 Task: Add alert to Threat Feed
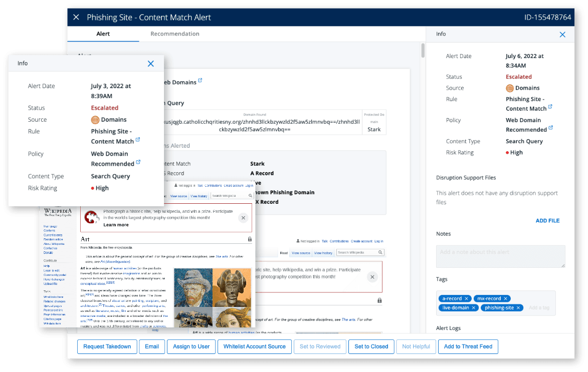click(x=468, y=346)
